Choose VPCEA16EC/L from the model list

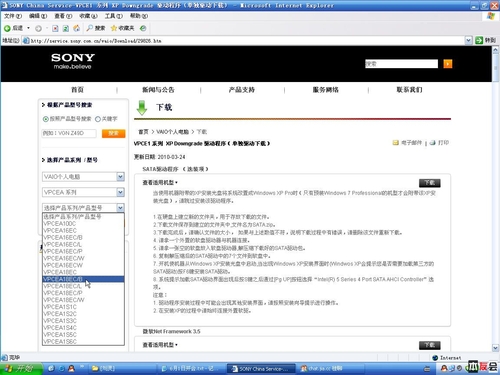click(83, 245)
